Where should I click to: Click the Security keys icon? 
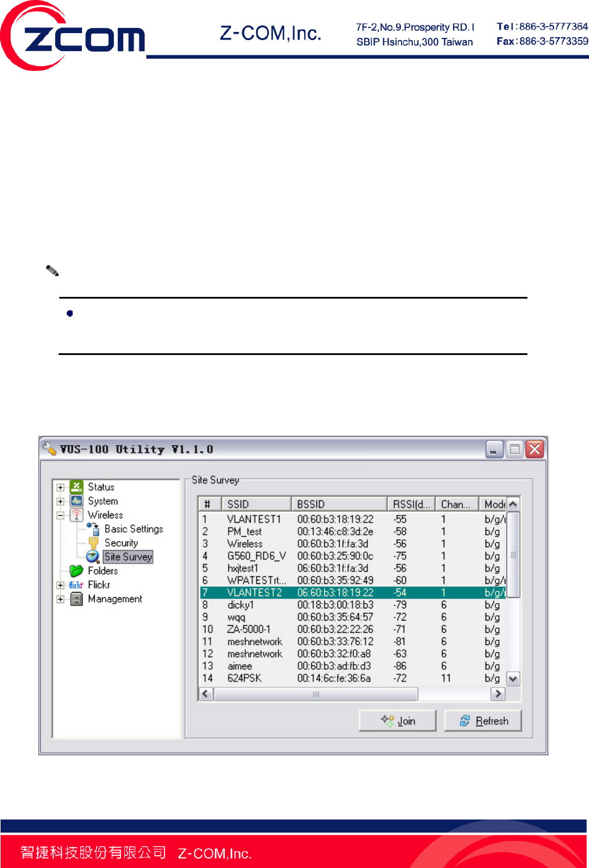(x=94, y=543)
